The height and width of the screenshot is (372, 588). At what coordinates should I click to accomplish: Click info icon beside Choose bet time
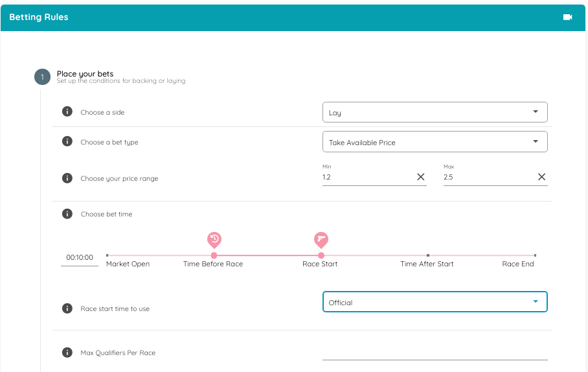coord(67,213)
